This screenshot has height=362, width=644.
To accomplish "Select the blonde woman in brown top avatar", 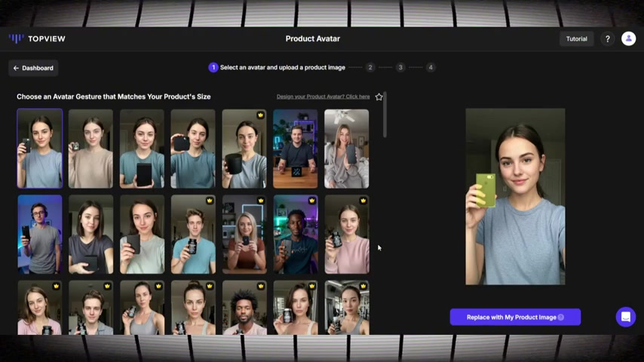I will [x=244, y=235].
